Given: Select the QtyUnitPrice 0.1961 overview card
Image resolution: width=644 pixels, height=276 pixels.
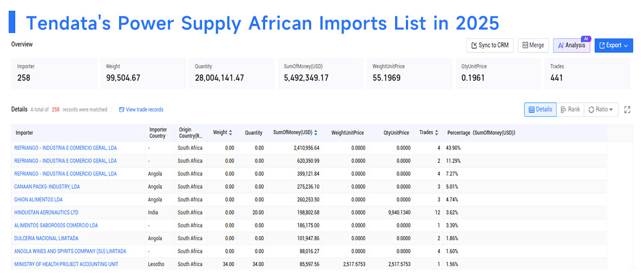Looking at the screenshot, I should (x=498, y=74).
